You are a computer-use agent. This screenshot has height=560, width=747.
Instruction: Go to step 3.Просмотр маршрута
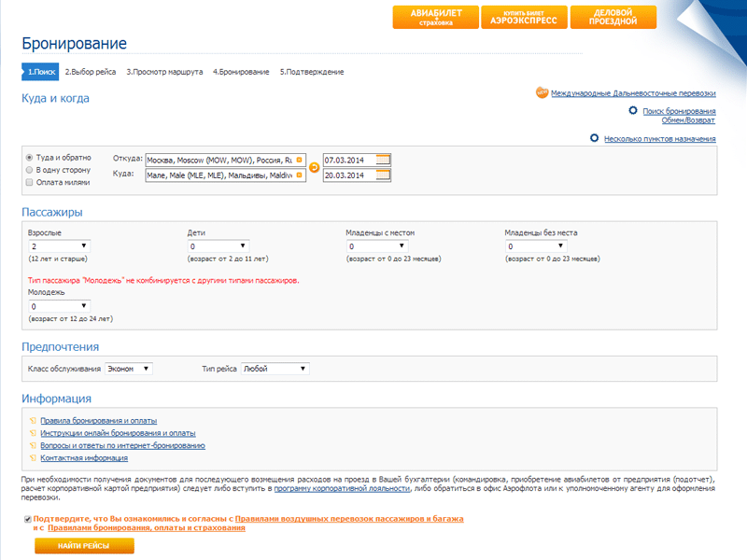point(164,72)
